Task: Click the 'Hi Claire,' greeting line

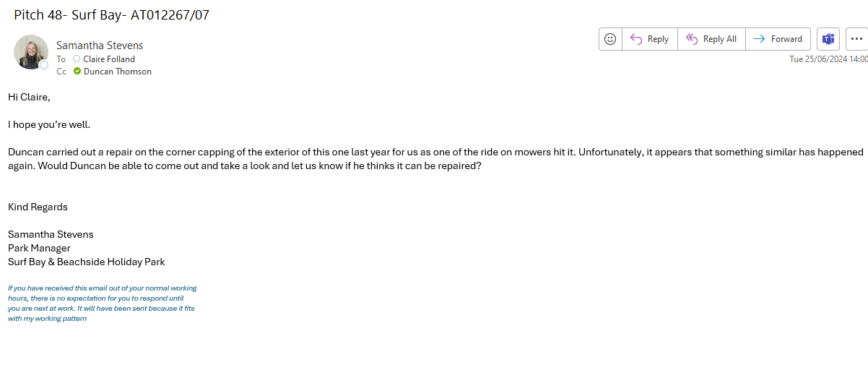Action: tap(29, 97)
